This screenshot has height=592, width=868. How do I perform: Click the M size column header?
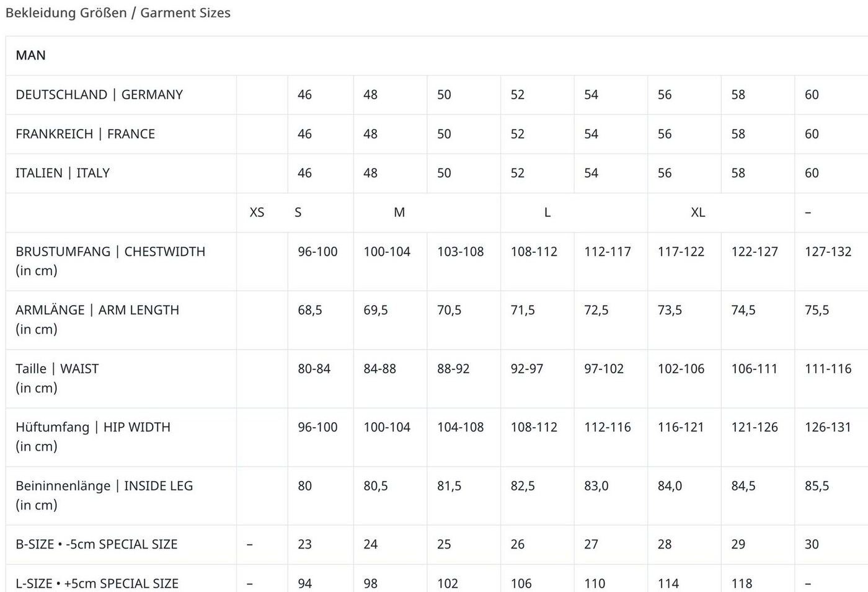pos(399,213)
